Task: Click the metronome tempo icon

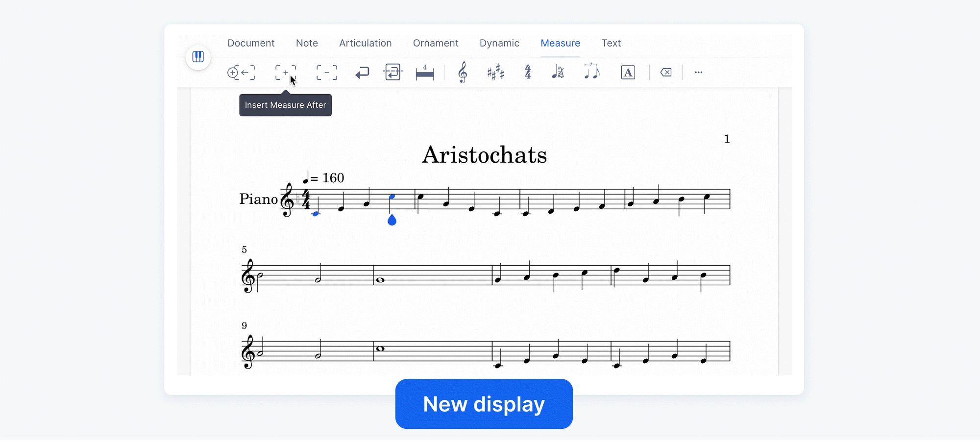Action: point(558,73)
